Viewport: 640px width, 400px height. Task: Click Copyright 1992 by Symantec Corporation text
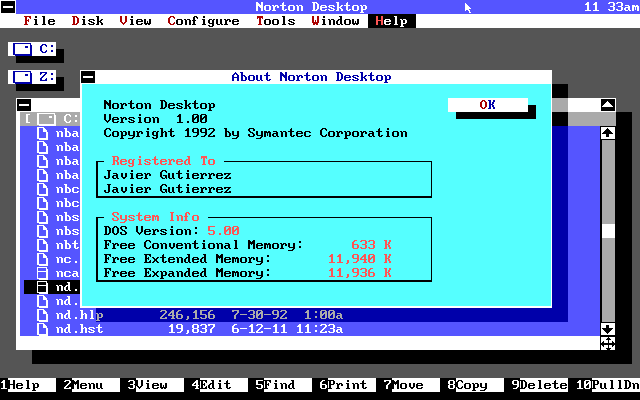[x=256, y=133]
